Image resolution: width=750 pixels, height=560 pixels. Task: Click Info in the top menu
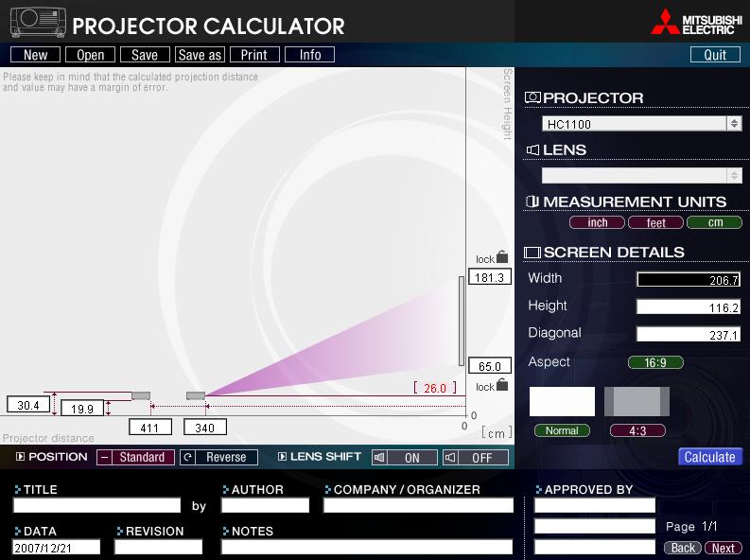tap(309, 55)
